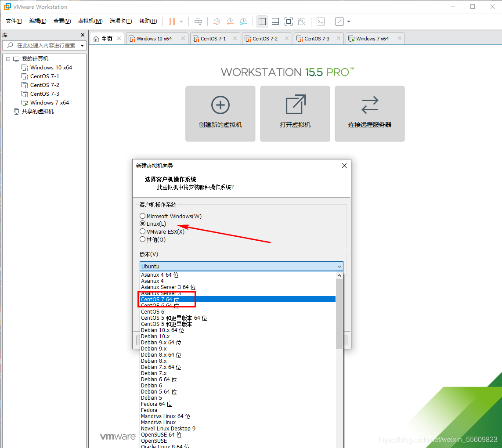This screenshot has height=448, width=502.
Task: Choose Debian 9.x from version list
Action: pos(238,349)
